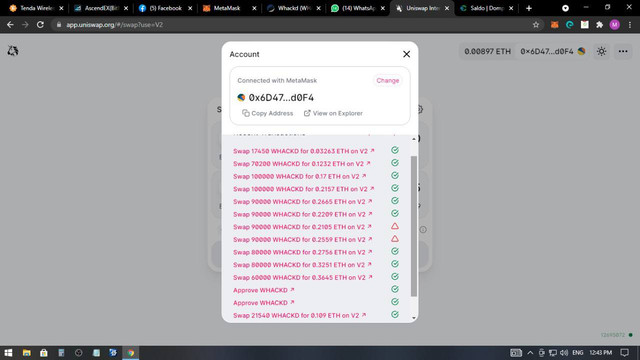This screenshot has height=360, width=640.
Task: Open the volume control in system tray
Action: [564, 353]
